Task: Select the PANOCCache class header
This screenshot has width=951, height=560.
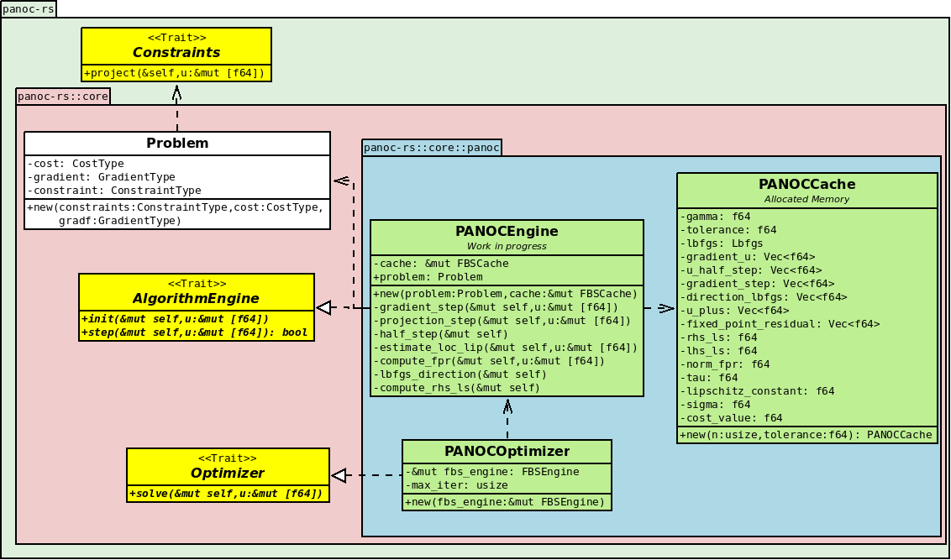Action: [x=807, y=191]
